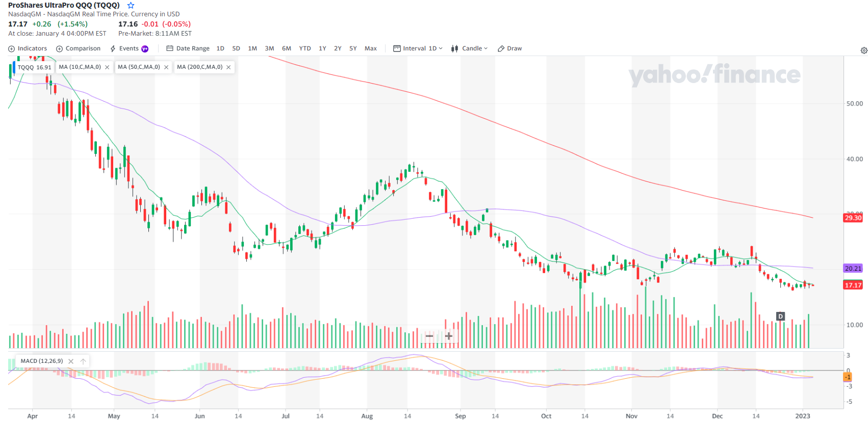The height and width of the screenshot is (421, 868).
Task: Click the Yahoo Plus badge next to Events
Action: tap(145, 49)
